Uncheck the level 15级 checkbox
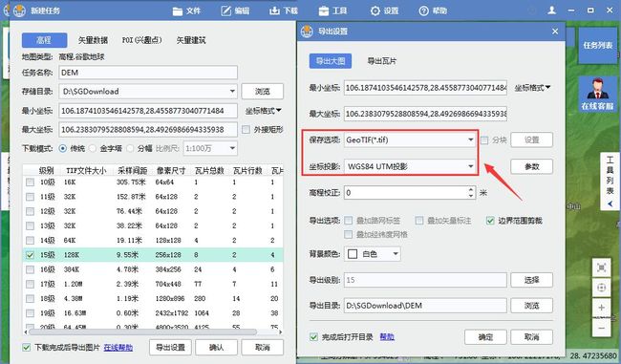The image size is (621, 364). click(x=31, y=255)
